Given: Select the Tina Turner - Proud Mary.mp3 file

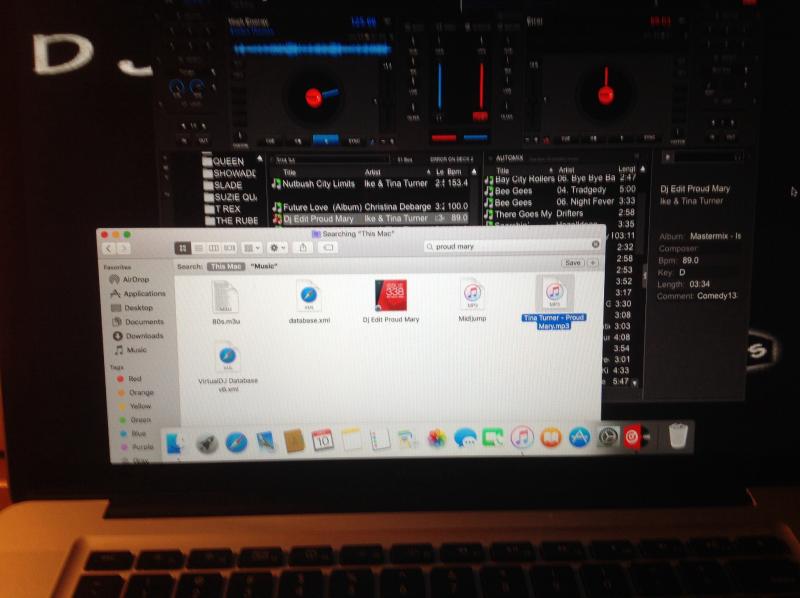Looking at the screenshot, I should (554, 302).
